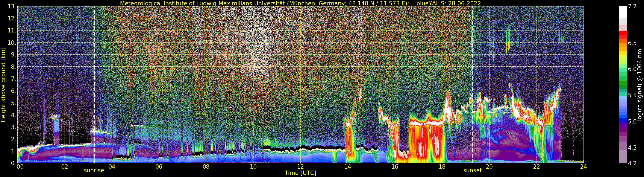Click the "24" time tick label
This screenshot has width=644, height=177.
coord(583,167)
